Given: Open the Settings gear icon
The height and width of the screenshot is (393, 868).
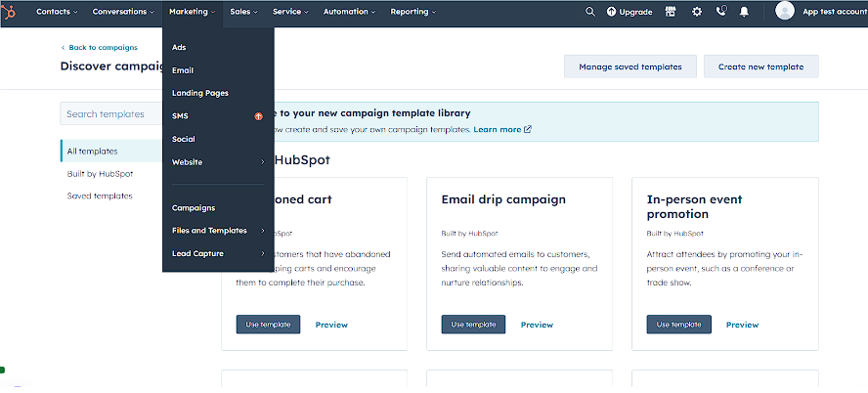Looking at the screenshot, I should (697, 12).
